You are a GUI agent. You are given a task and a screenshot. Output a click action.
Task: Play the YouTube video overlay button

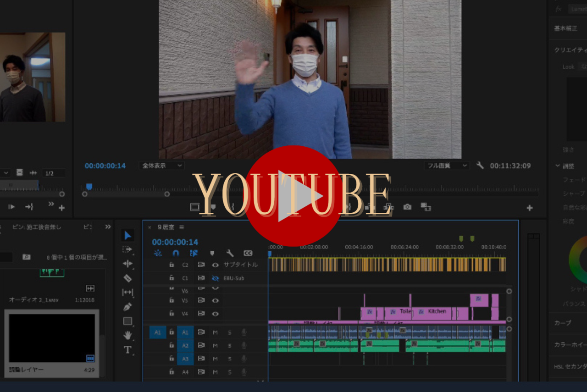293,196
